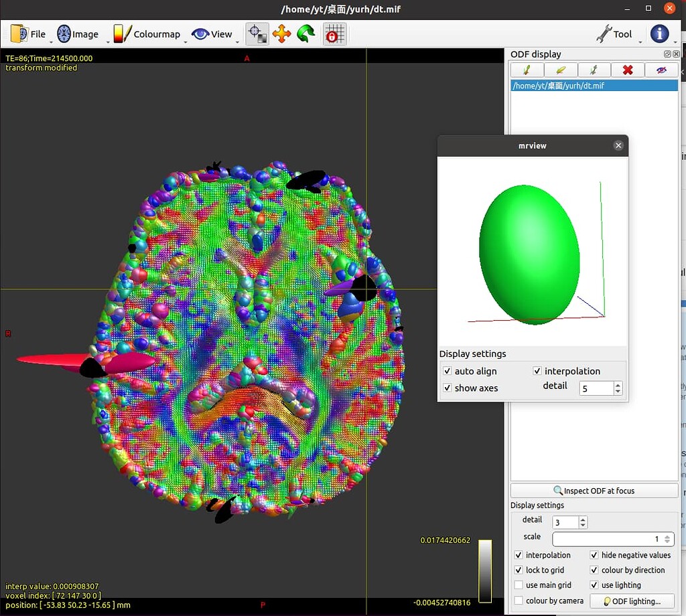Viewport: 686px width, 616px height.
Task: Expand the Tool dropdown menu
Action: [x=614, y=34]
